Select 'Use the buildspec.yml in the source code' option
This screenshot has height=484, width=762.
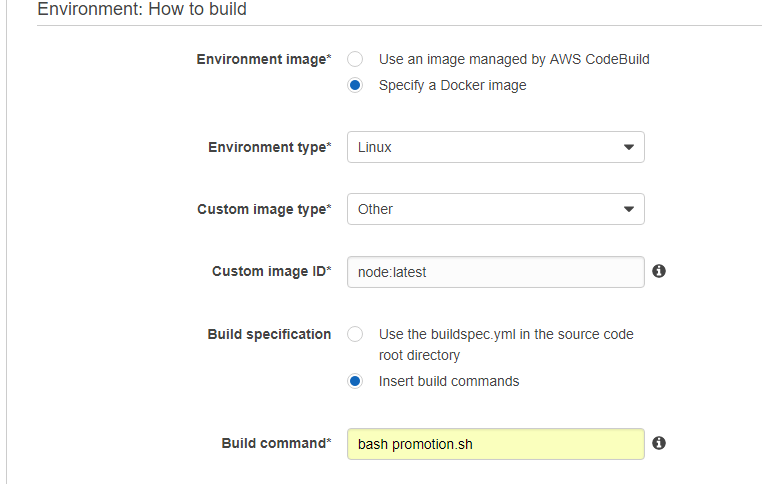tap(355, 334)
